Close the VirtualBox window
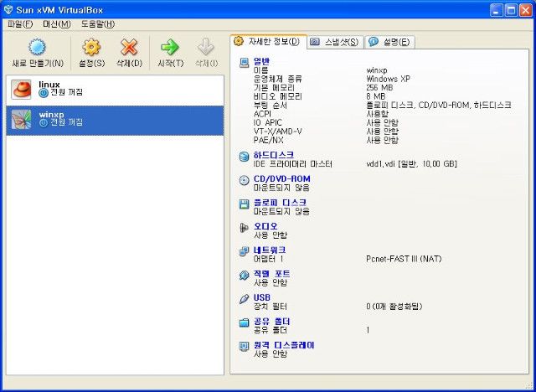536x392 pixels. [526, 11]
